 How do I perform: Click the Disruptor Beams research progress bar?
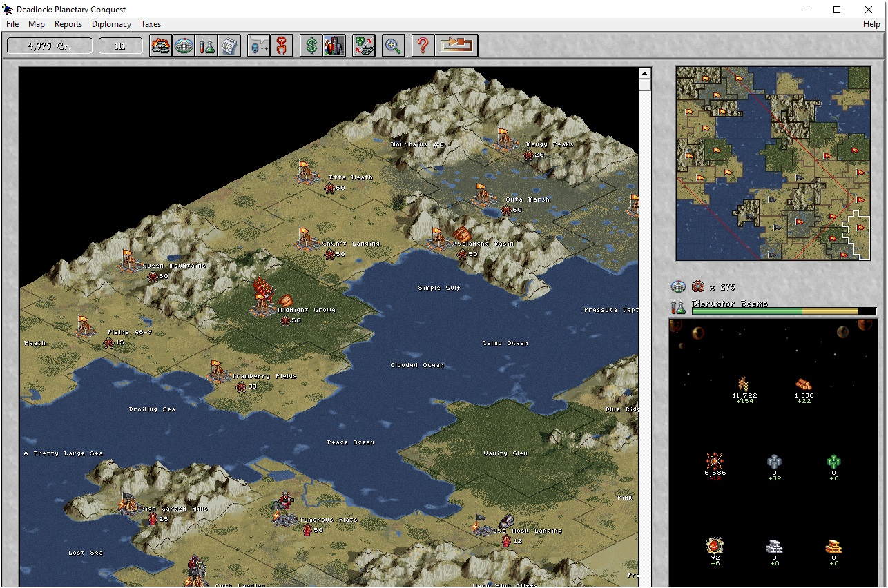tap(784, 311)
